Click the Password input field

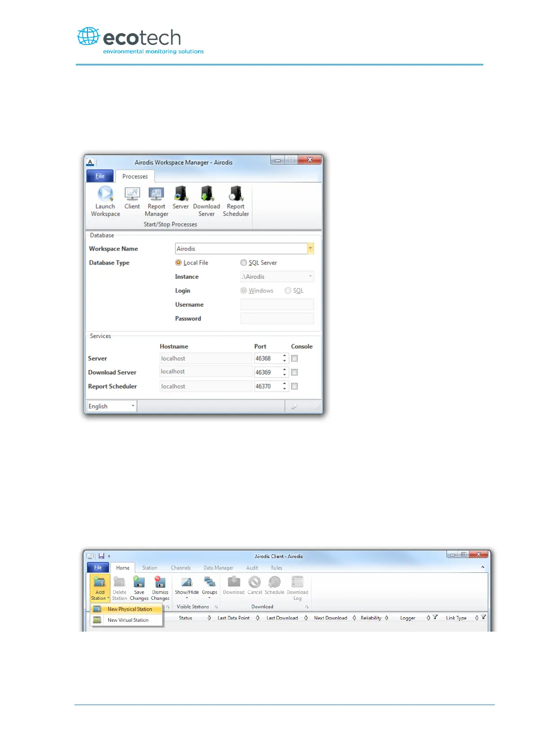277,318
